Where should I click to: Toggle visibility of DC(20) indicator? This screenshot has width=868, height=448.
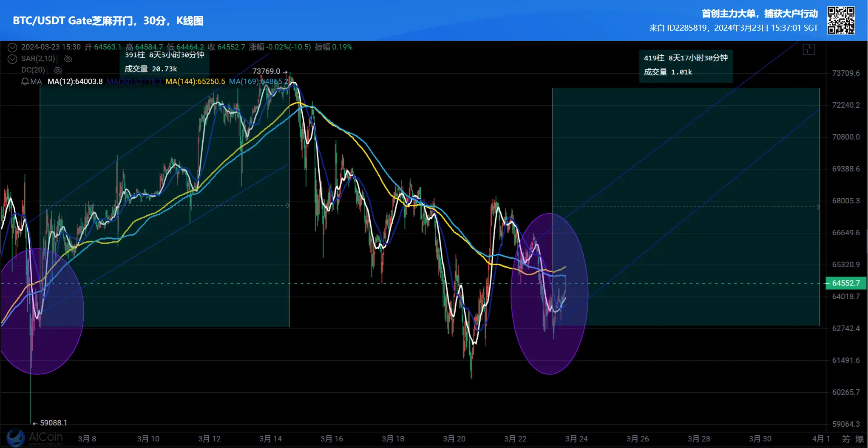(58, 70)
